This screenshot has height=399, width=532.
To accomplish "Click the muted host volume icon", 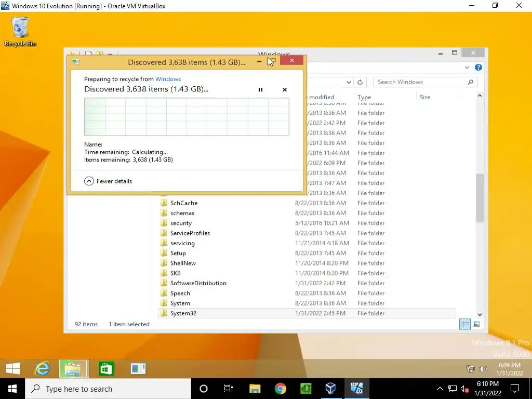I will coord(465,389).
